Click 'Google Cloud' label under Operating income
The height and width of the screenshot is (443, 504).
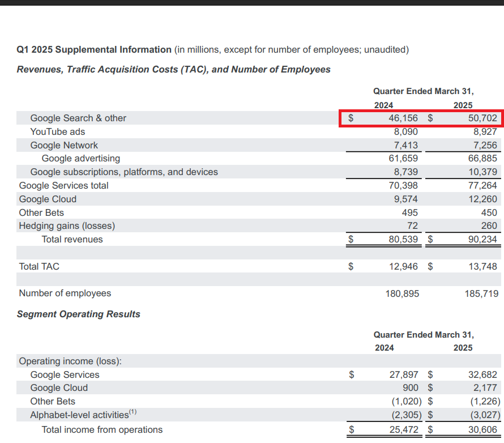pos(59,387)
